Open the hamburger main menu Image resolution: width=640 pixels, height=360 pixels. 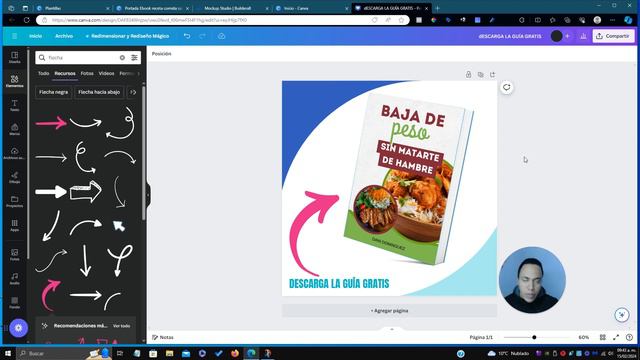click(14, 36)
